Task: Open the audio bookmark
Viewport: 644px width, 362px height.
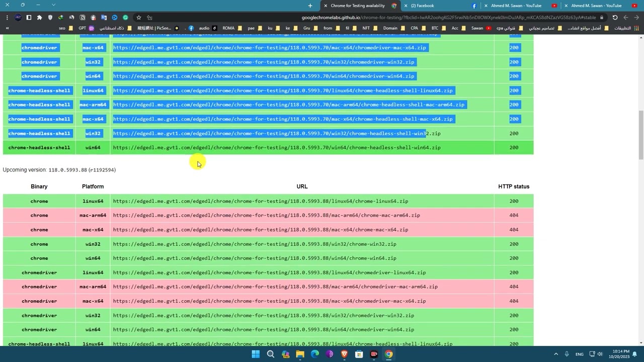Action: pos(207,28)
